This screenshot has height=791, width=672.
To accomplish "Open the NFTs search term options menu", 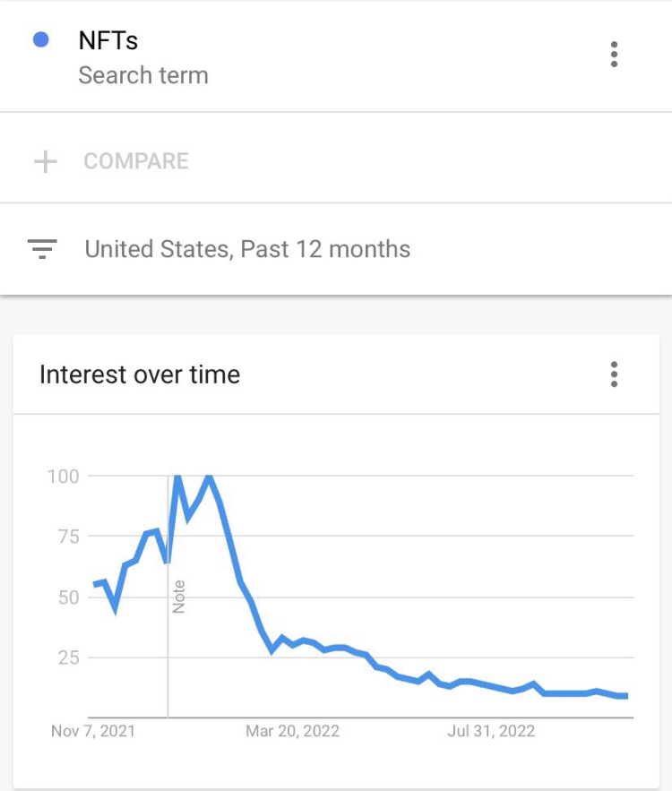I will click(x=614, y=55).
